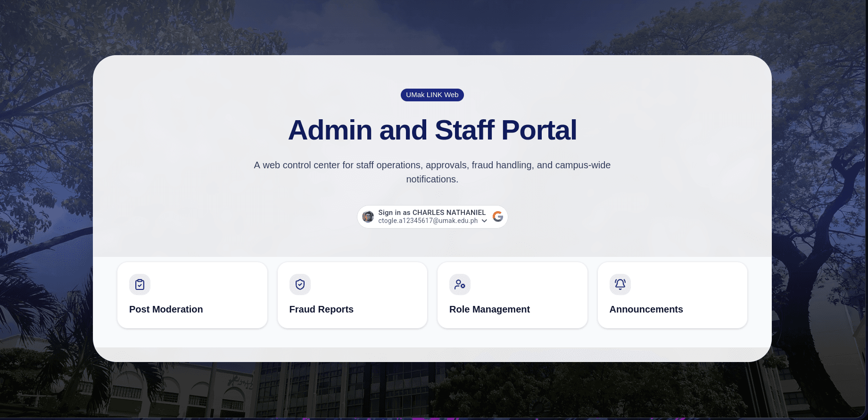Image resolution: width=868 pixels, height=420 pixels.
Task: Sign in as CHARLES NATHANIEL
Action: [432, 217]
